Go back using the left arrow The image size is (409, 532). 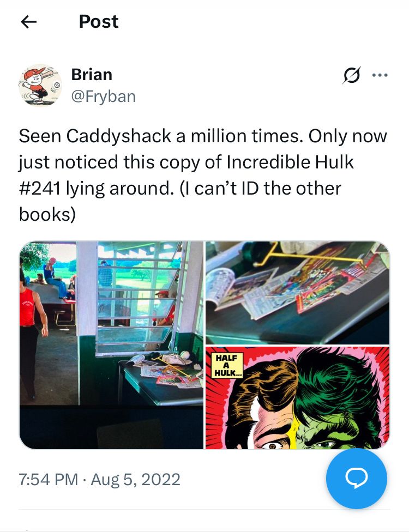click(x=28, y=22)
